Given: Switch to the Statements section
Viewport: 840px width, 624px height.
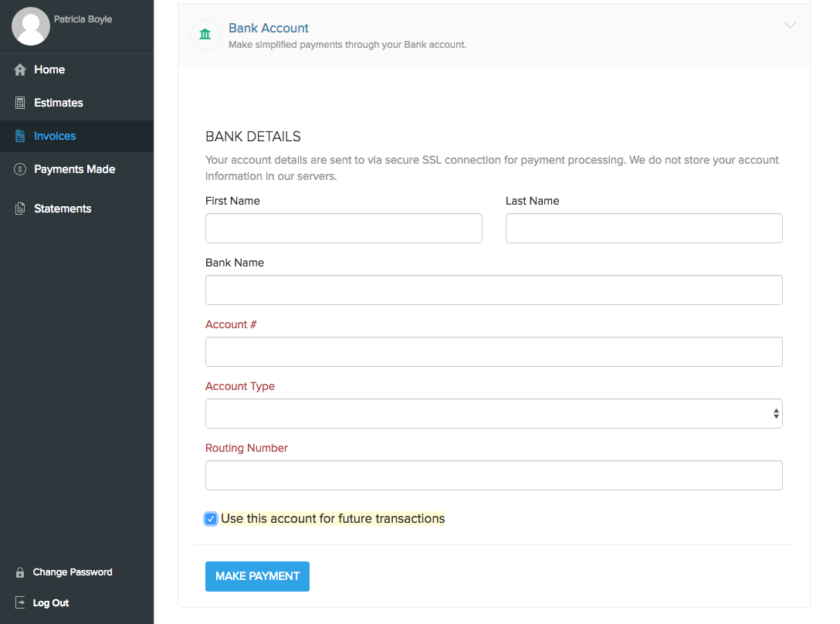Looking at the screenshot, I should (x=62, y=209).
